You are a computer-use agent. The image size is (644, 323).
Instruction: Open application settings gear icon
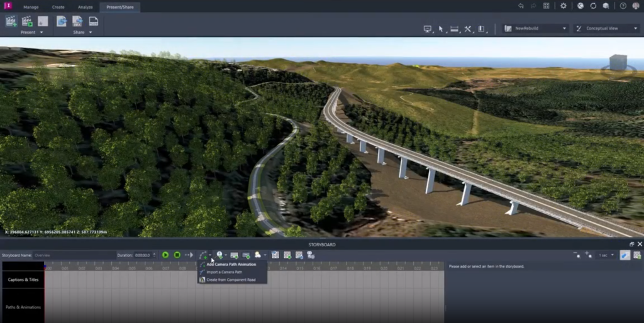pos(563,6)
